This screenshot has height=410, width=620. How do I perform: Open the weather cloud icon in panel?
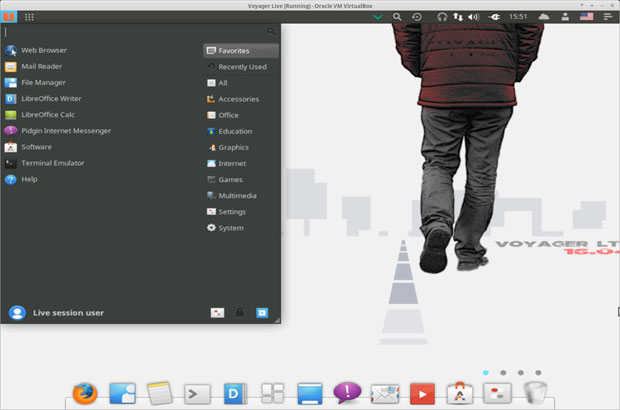point(544,17)
